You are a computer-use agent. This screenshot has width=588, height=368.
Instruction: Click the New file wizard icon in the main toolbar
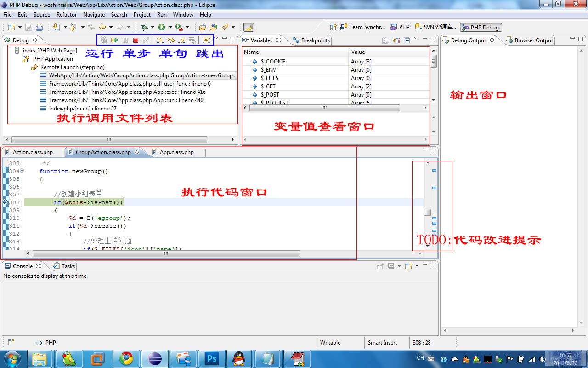[11, 27]
